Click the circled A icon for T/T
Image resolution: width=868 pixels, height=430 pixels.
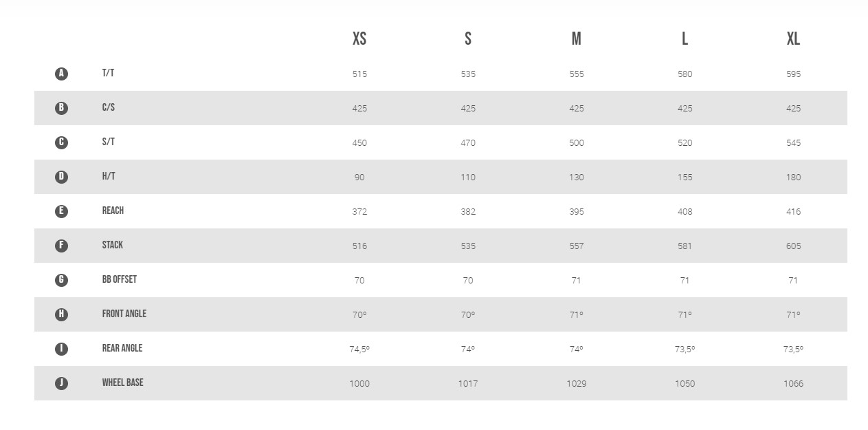(x=61, y=74)
